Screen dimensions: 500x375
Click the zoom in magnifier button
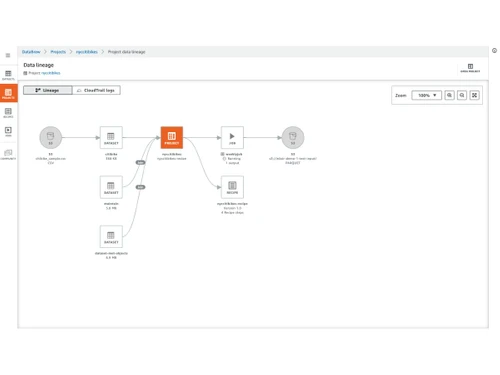click(449, 95)
